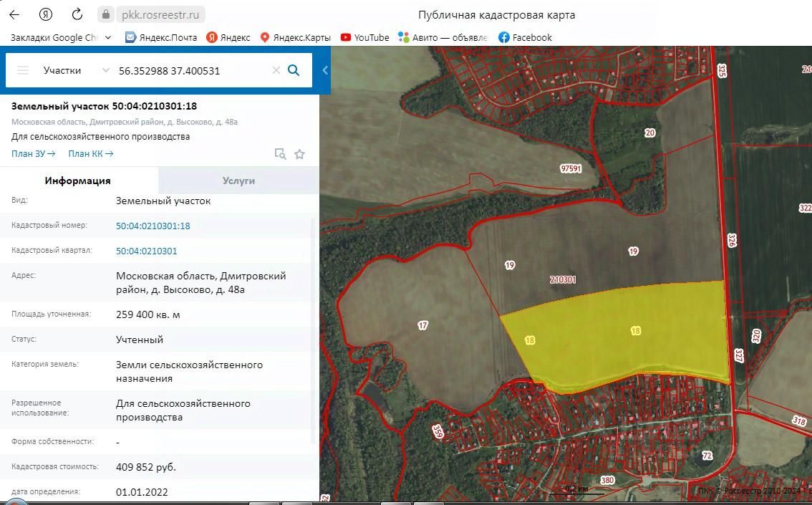Click parcel label 380 on the map
This screenshot has height=505, width=812.
(607, 480)
